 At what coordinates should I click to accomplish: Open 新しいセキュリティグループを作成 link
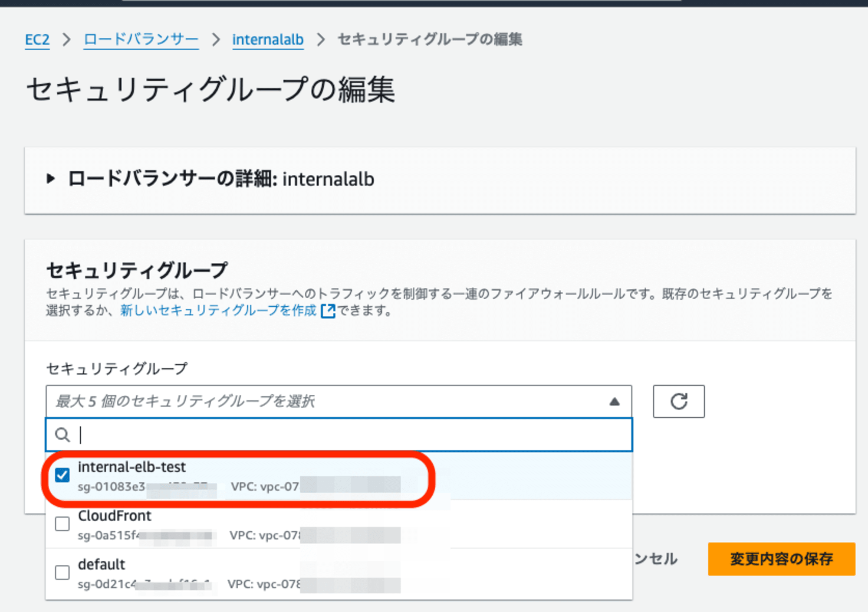[218, 310]
